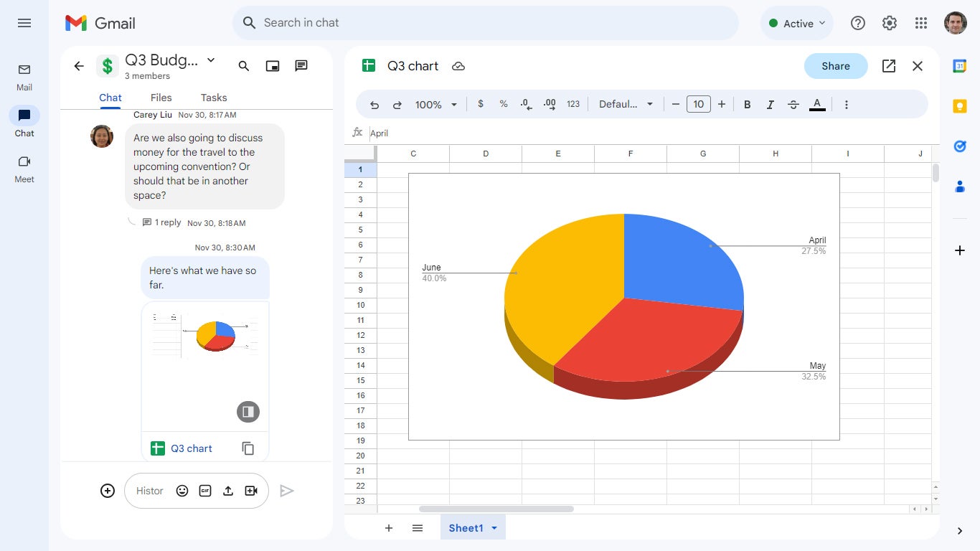Click the Gmail logo

click(x=100, y=23)
